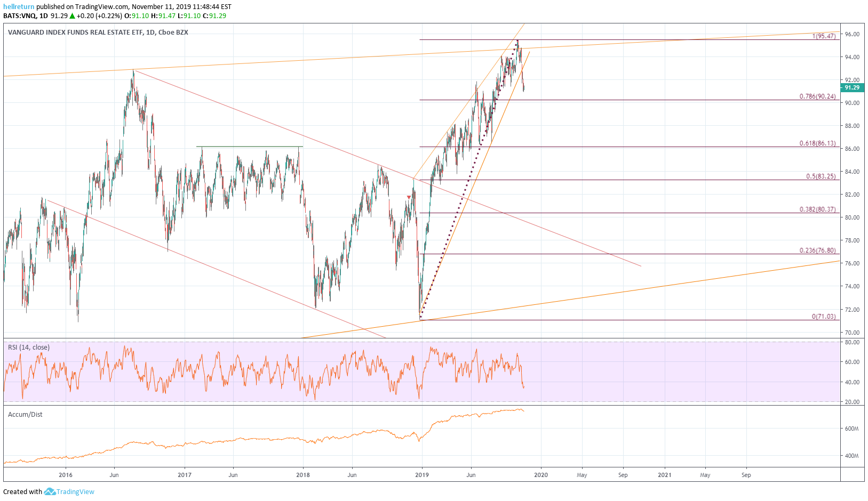Click the 20.00 RSI axis value
The height and width of the screenshot is (501, 868).
click(x=852, y=402)
